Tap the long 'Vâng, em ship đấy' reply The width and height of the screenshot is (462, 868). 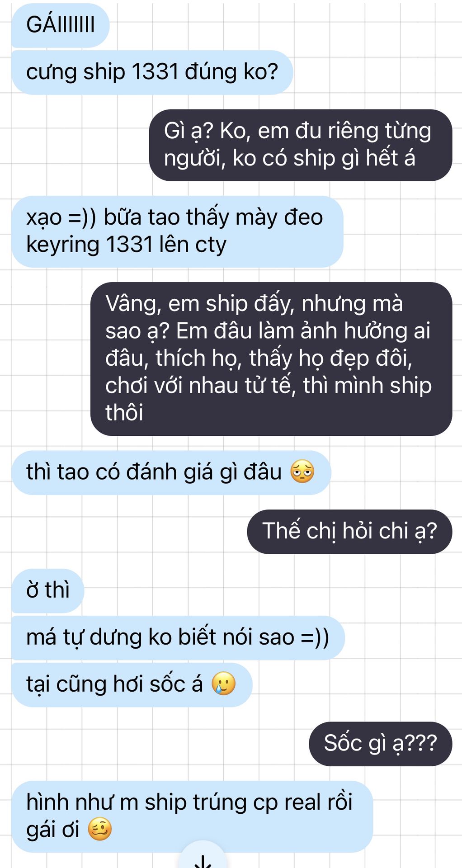click(x=271, y=359)
